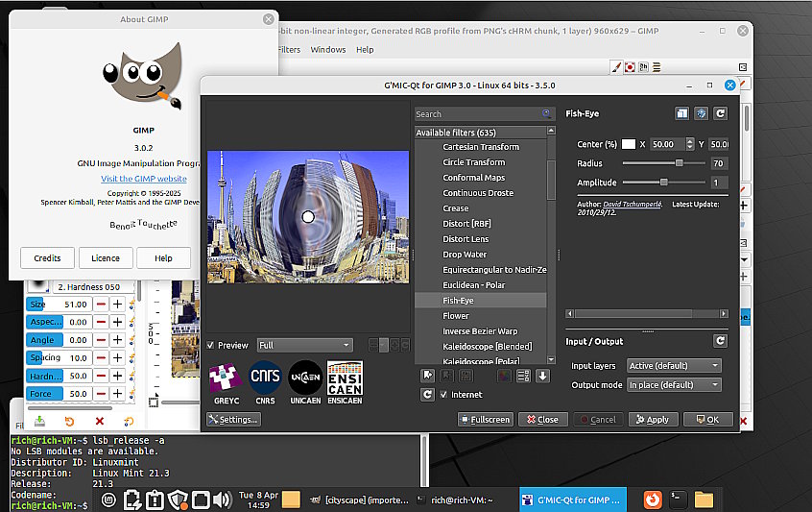812x512 pixels.
Task: Click the randomize parameters crosshair icon
Action: (x=702, y=113)
